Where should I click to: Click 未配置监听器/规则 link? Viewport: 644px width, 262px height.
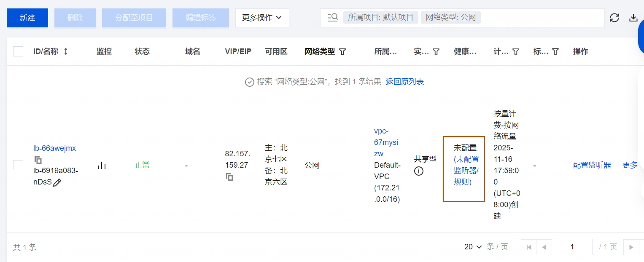point(466,171)
